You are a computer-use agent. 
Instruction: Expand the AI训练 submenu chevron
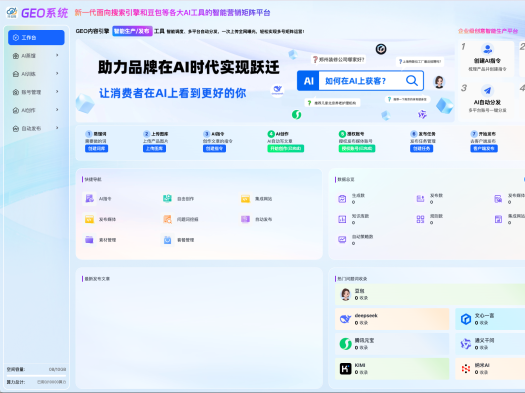[57, 73]
